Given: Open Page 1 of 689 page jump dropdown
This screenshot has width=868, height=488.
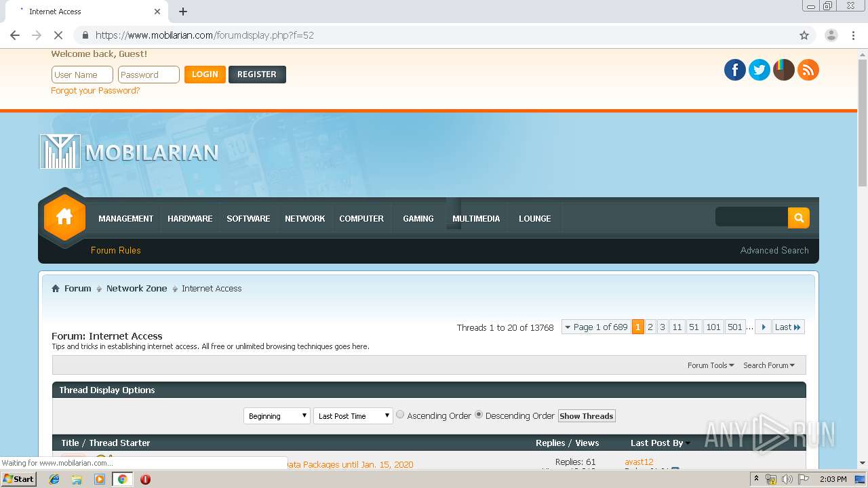Looking at the screenshot, I should (x=596, y=327).
